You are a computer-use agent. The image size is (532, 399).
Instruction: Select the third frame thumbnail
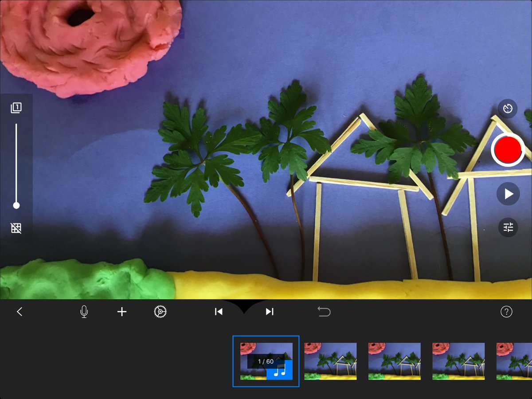tap(395, 361)
